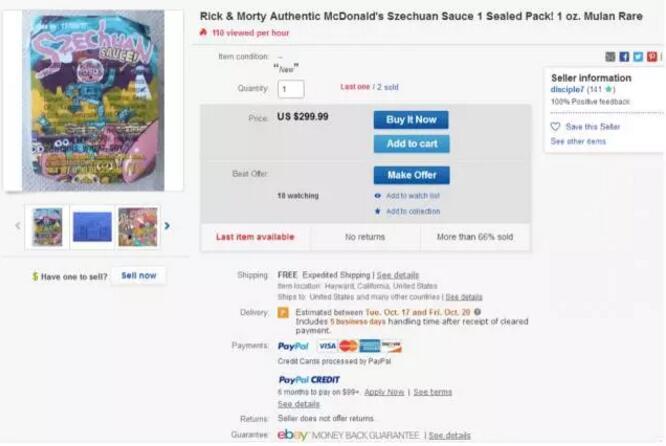The height and width of the screenshot is (446, 666).
Task: Click delivery estimate help icon
Action: coord(478,311)
